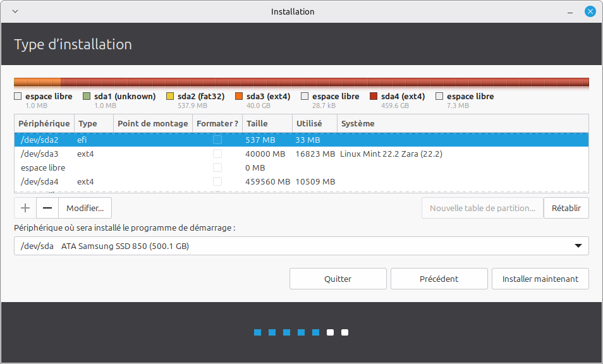Screen dimensions: 603x364
Task: Click the minus icon to remove partition
Action: [x=47, y=208]
